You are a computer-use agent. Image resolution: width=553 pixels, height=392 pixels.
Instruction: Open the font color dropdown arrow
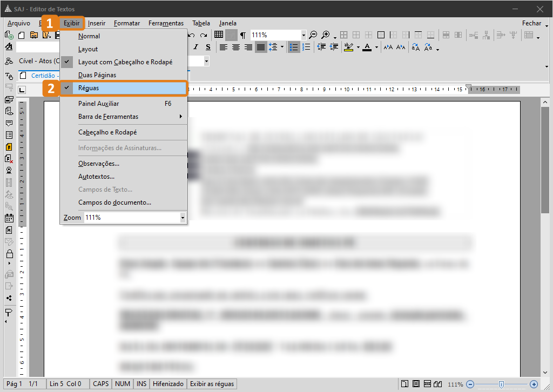(x=376, y=47)
